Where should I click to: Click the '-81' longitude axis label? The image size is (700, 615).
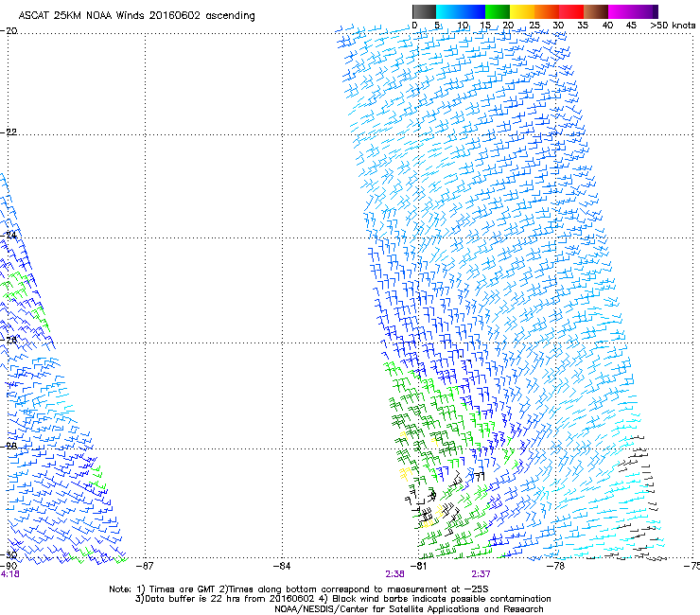418,567
